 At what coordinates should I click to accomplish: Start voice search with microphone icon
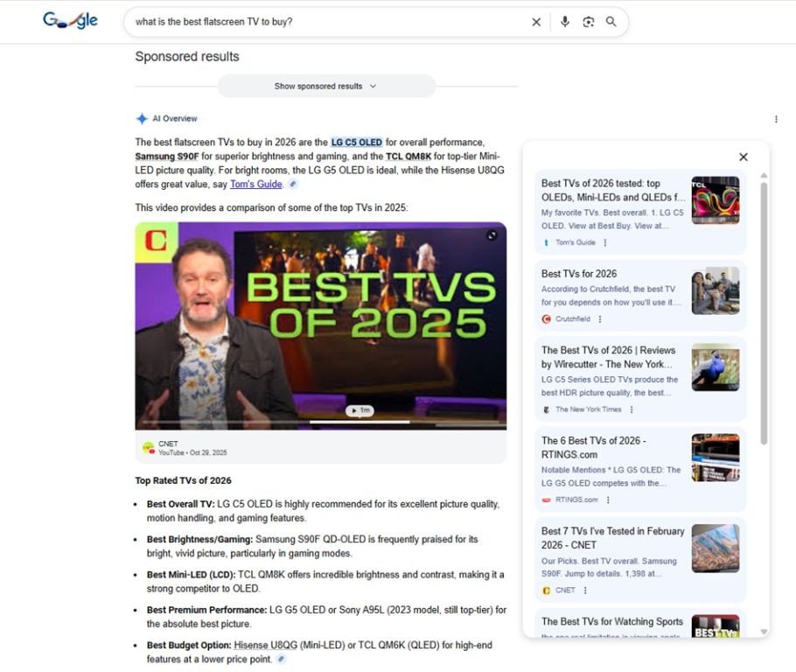[x=564, y=22]
